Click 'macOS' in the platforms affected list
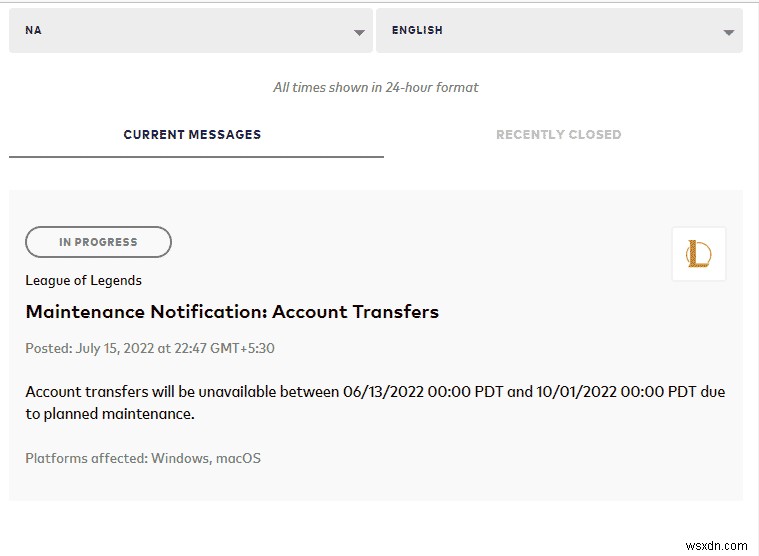759x556 pixels. point(238,458)
